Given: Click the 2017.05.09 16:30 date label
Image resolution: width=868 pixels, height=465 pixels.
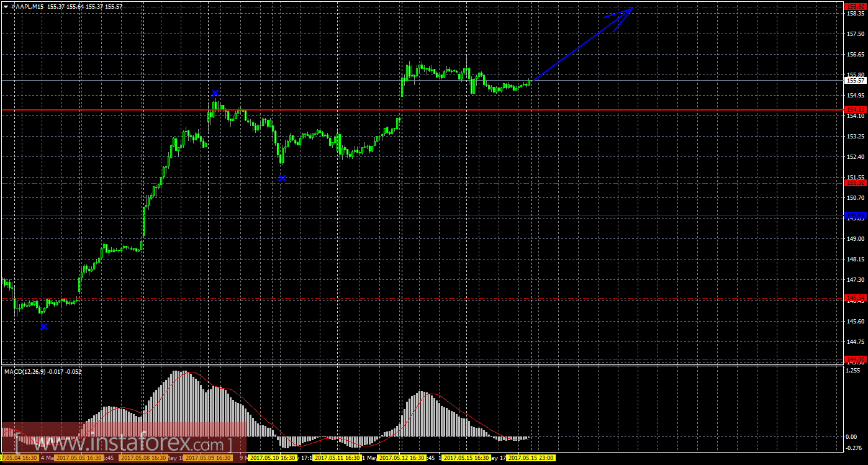Looking at the screenshot, I should pyautogui.click(x=208, y=458).
